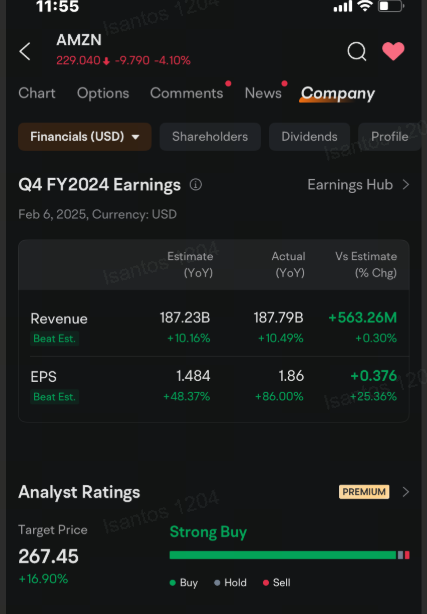Image resolution: width=427 pixels, height=614 pixels.
Task: Switch to the Options tab
Action: point(103,93)
